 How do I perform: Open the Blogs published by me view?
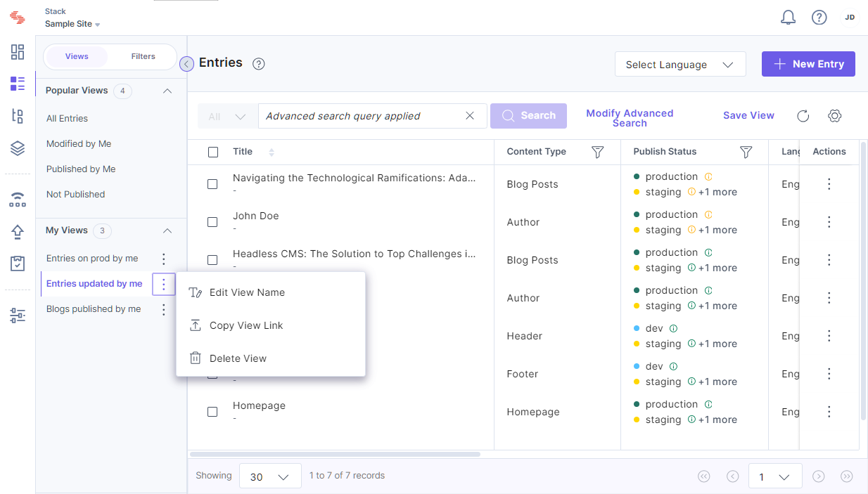pyautogui.click(x=94, y=309)
